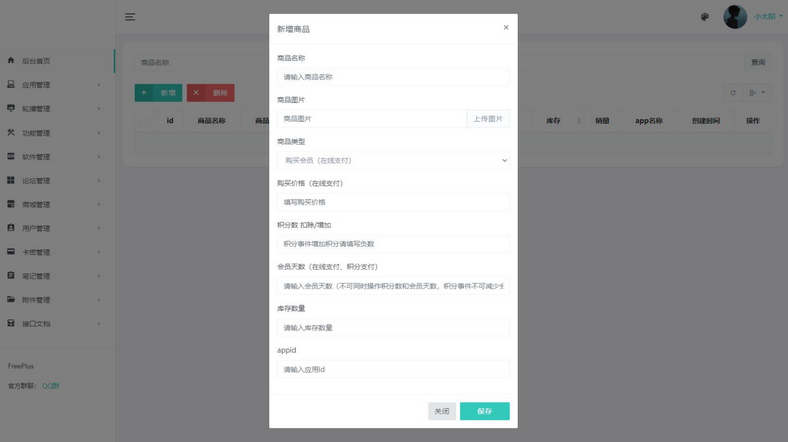Click the user avatar picture
Screen dimensions: 788x442
(x=735, y=17)
